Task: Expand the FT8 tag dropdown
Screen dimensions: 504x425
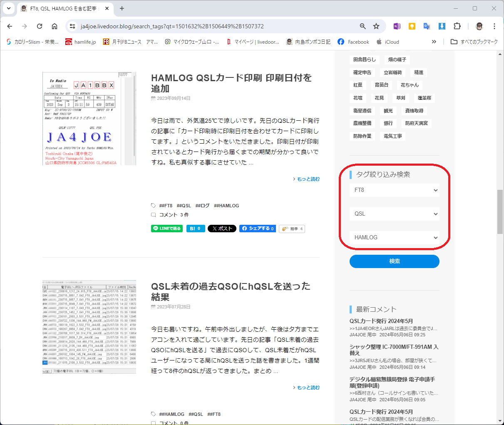Action: 395,190
